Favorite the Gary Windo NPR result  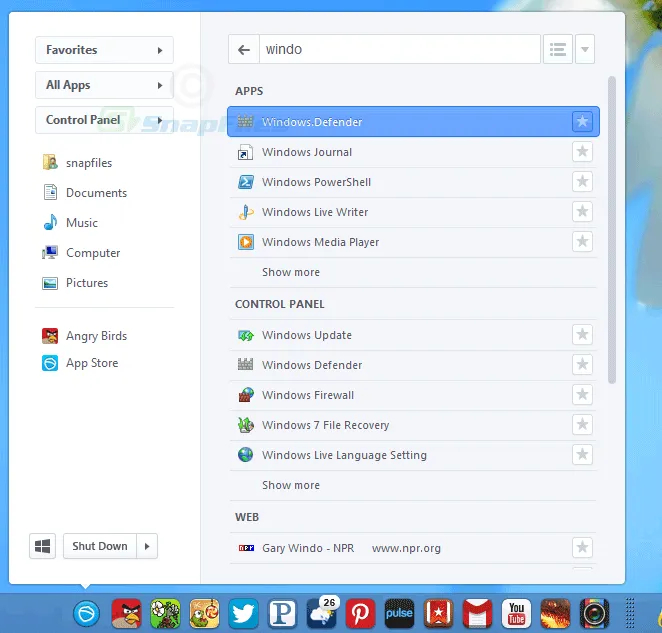582,547
